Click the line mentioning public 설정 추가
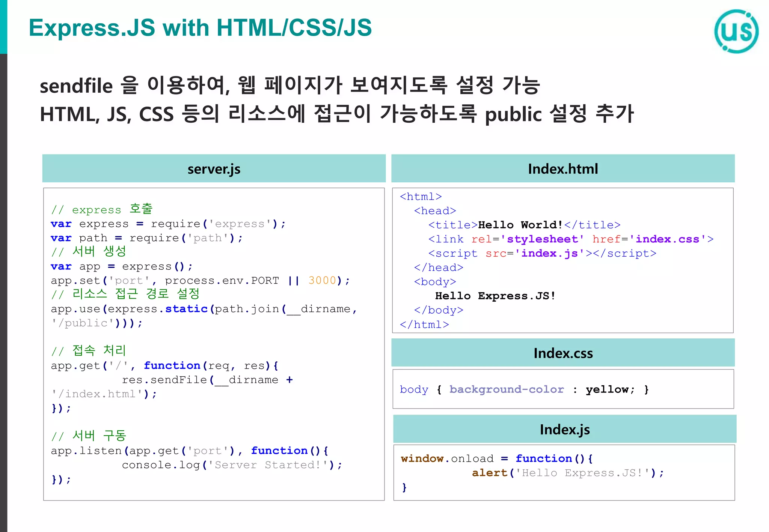This screenshot has height=532, width=769. [x=337, y=114]
